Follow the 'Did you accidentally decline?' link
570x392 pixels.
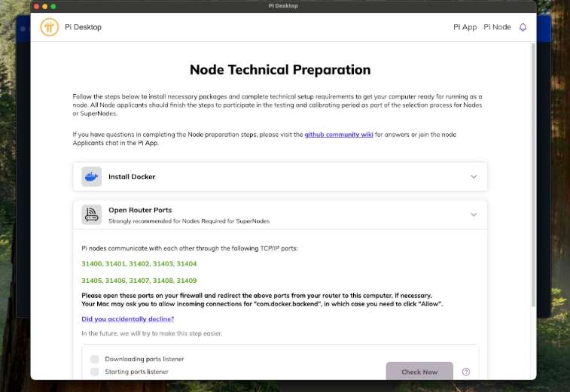[127, 319]
